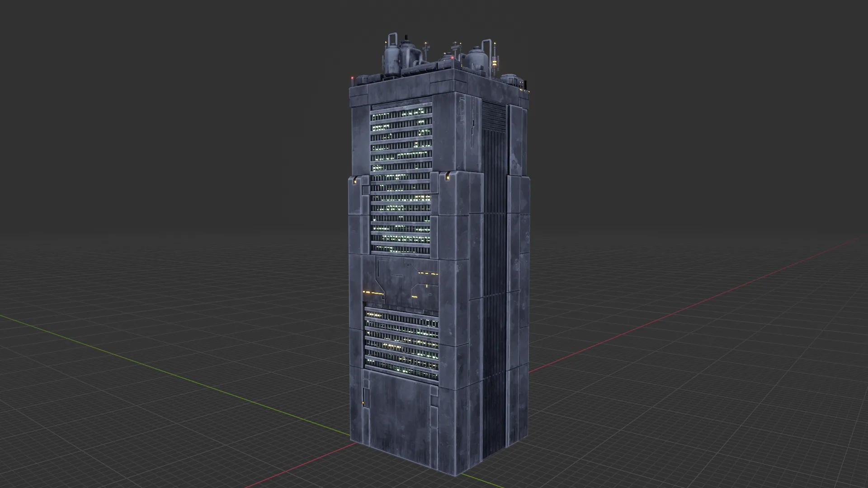
Task: Select the blank mid-section panel of the tower
Action: click(398, 280)
